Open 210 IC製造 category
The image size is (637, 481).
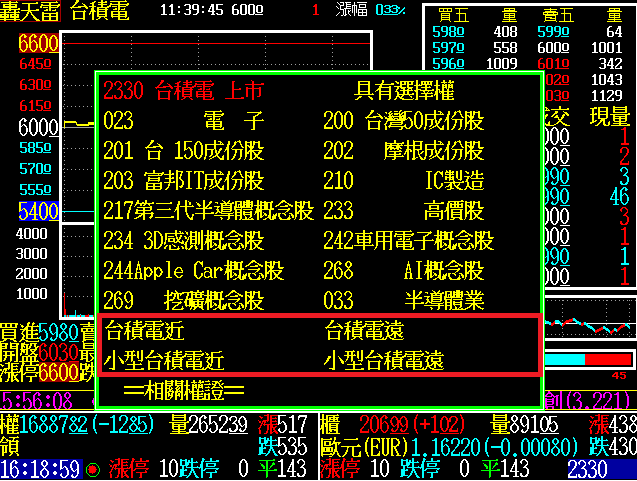[403, 181]
